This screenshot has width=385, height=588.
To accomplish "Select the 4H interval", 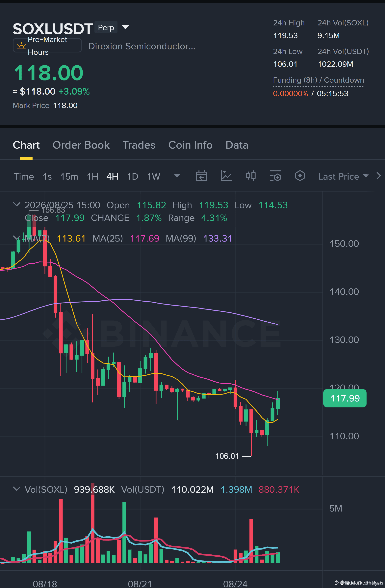I will tap(112, 176).
